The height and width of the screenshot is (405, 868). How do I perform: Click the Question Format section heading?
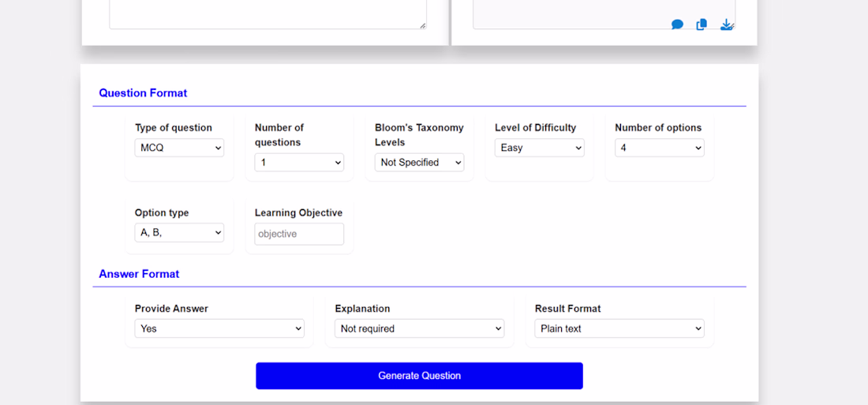click(143, 93)
